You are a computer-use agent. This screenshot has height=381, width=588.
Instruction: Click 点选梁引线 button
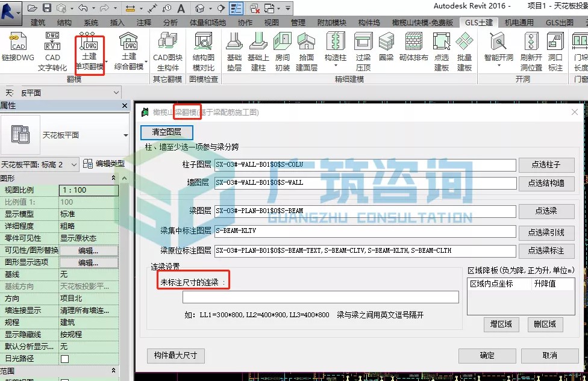[546, 233]
